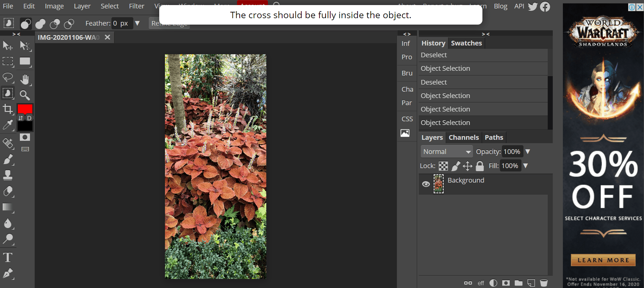Toggle Quick Mask mode icon
This screenshot has height=288, width=644.
point(25,137)
